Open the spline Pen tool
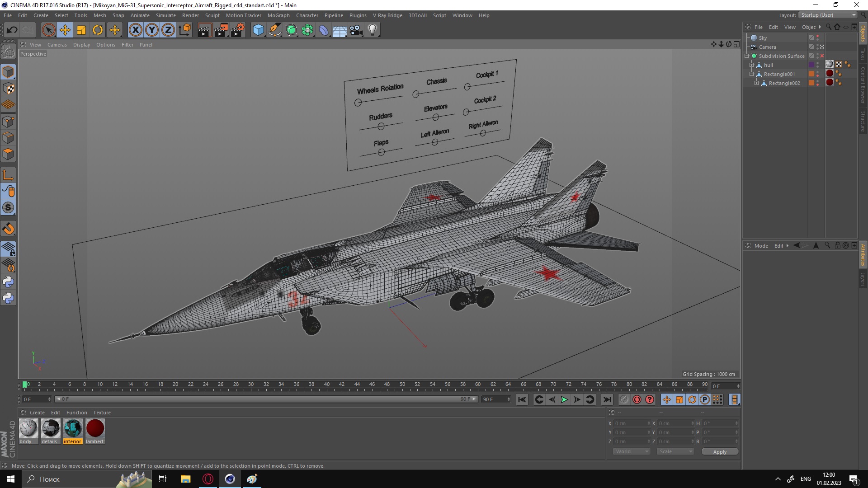Image resolution: width=868 pixels, height=488 pixels. coord(275,30)
